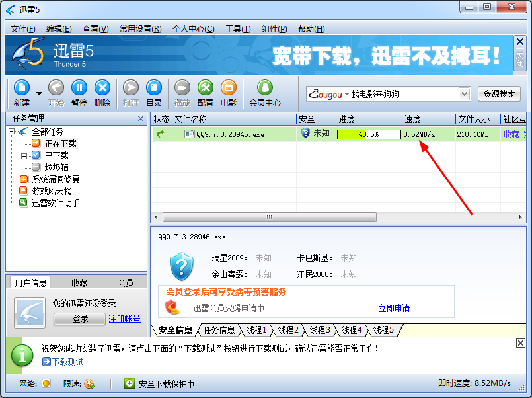The image size is (532, 398).
Task: Collapse the 全部任务 tree node
Action: (11, 132)
